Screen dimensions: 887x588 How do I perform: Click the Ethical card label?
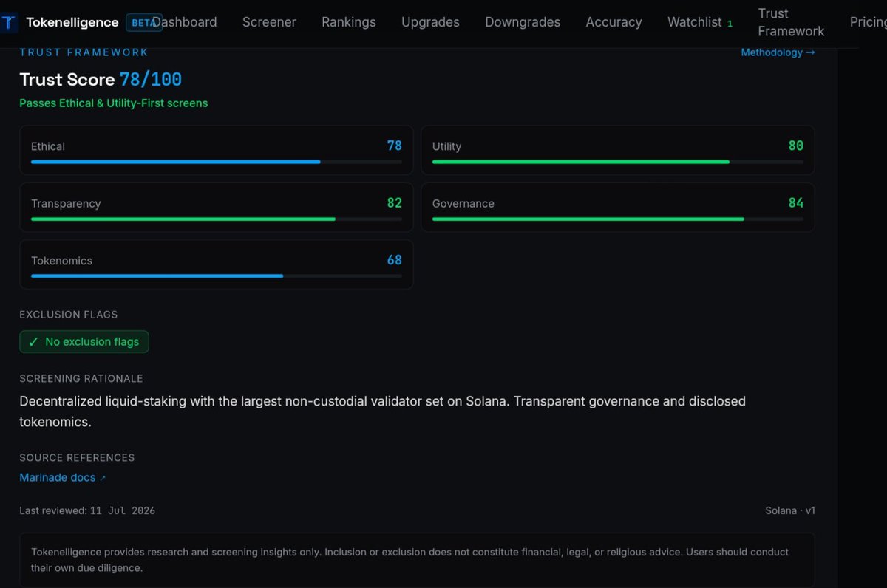pos(48,146)
